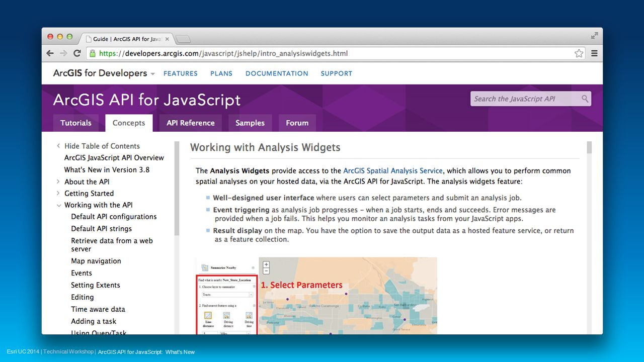The height and width of the screenshot is (362, 644).
Task: Click the Event triggering bullet text
Action: 385,214
